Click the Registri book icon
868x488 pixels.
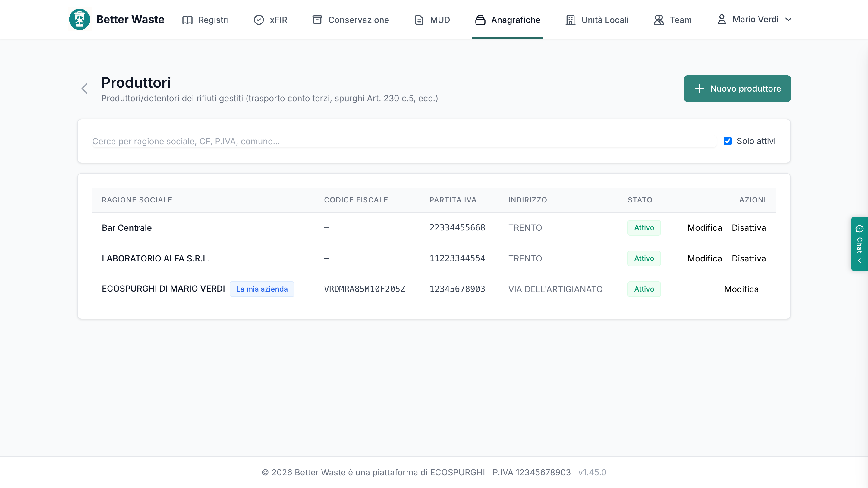point(187,20)
